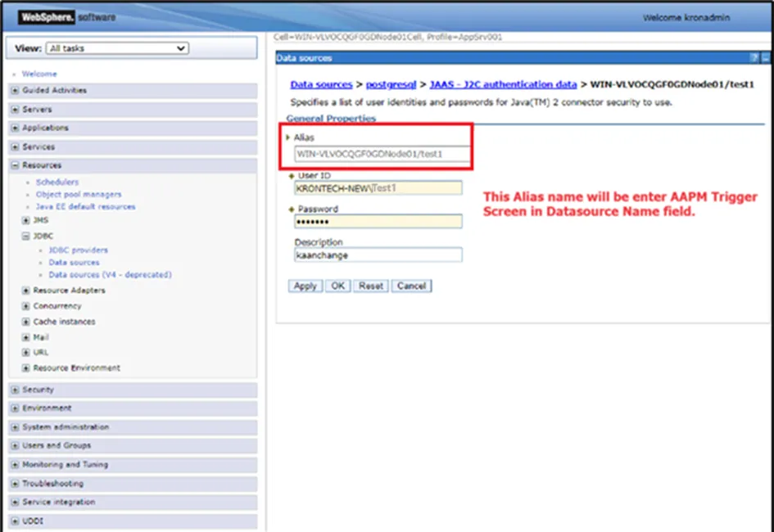Expand the Environment section
The width and height of the screenshot is (774, 532).
point(15,408)
